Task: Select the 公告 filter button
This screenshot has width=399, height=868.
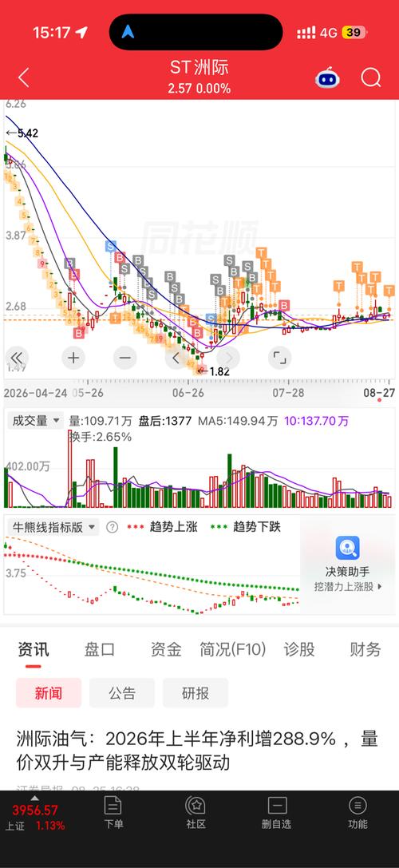Action: tap(122, 692)
